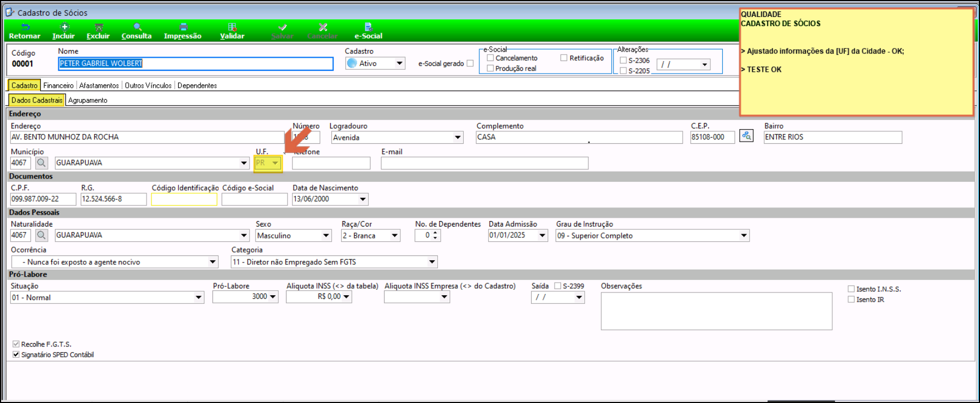
Task: Expand the Naturalidade GUARAPUAVA dropdown
Action: pos(244,235)
